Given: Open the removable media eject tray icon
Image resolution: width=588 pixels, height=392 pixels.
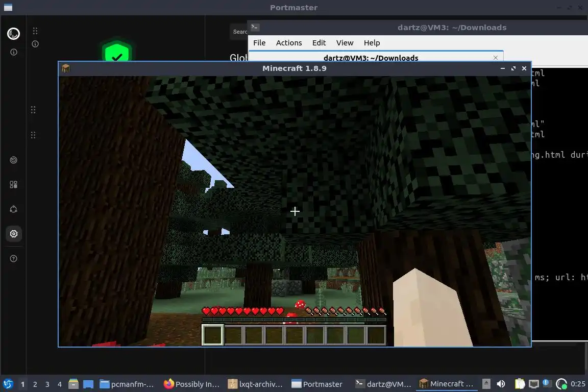Looking at the screenshot, I should 486,384.
